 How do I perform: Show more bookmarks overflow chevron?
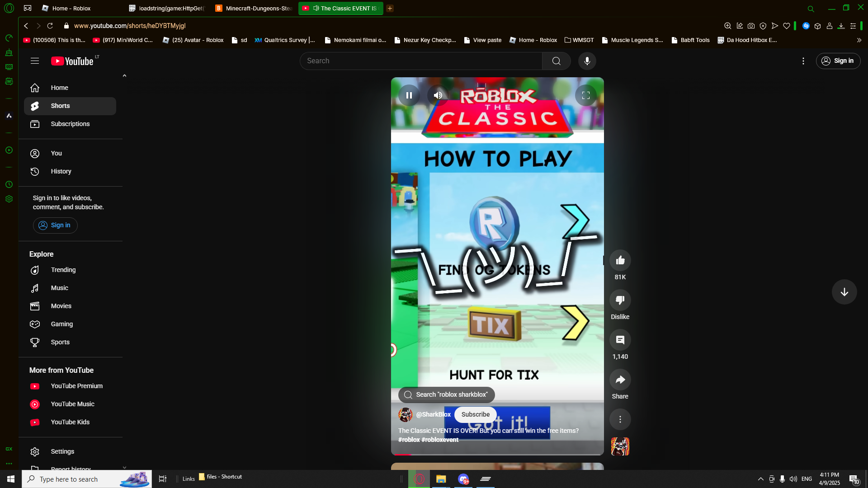click(x=859, y=40)
